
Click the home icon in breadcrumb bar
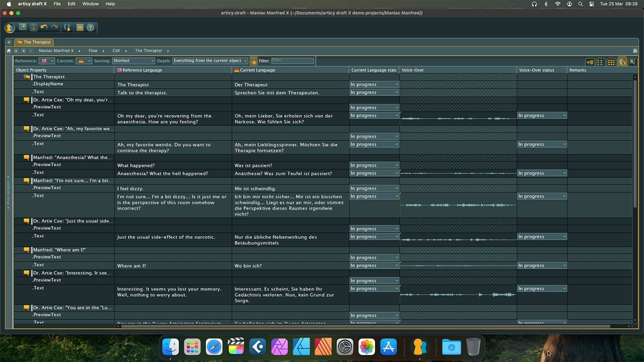pyautogui.click(x=9, y=51)
